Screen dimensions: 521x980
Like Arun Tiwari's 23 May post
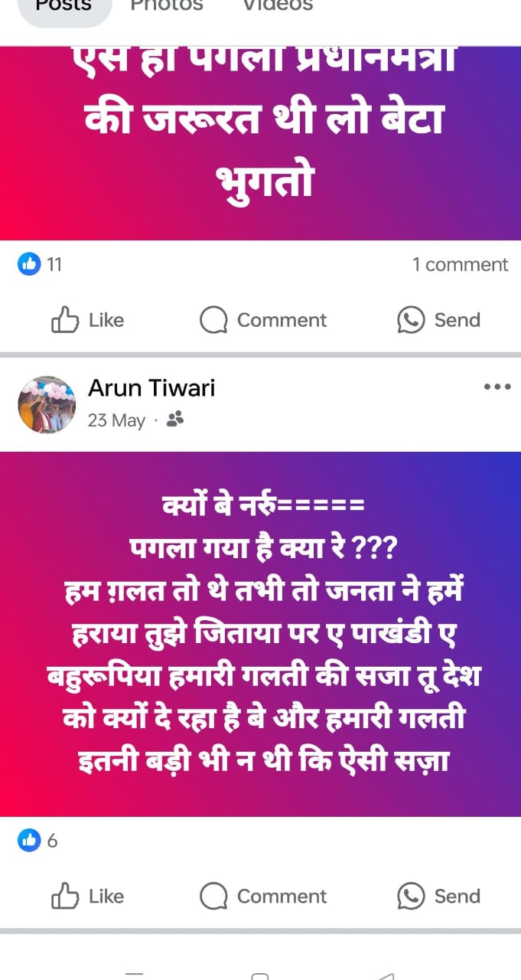pos(65,896)
